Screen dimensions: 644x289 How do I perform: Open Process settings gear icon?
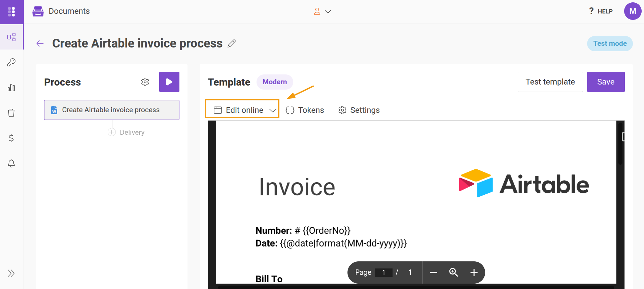(145, 82)
